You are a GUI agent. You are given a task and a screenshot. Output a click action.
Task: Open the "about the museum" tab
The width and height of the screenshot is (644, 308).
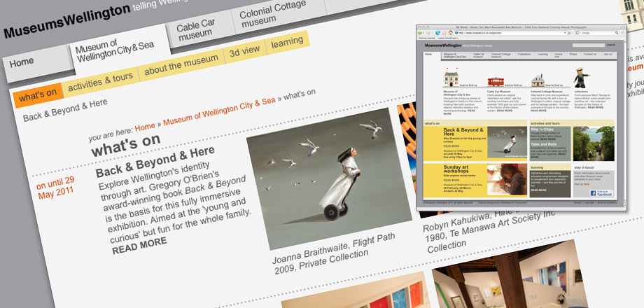[x=181, y=66]
